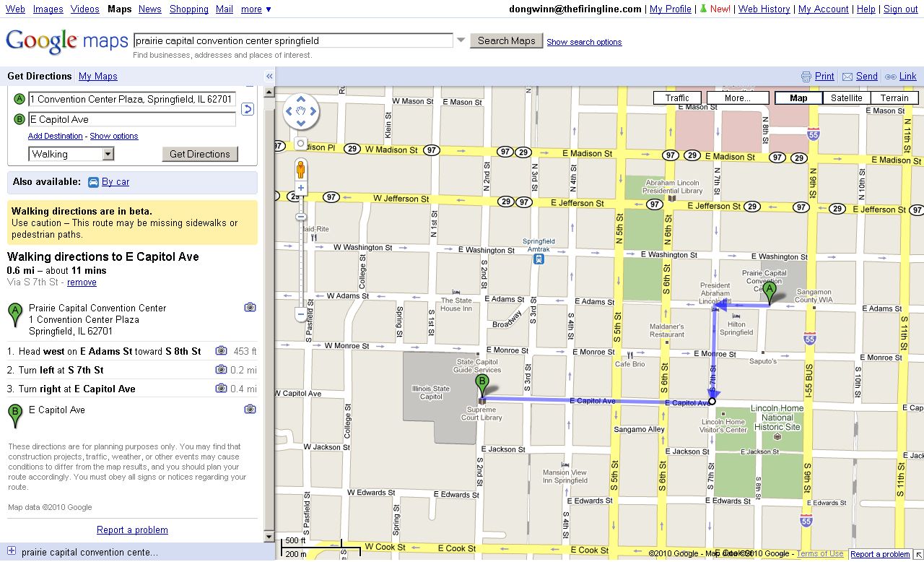Image resolution: width=924 pixels, height=562 pixels.
Task: Open the Web link in top bar
Action: tap(15, 9)
